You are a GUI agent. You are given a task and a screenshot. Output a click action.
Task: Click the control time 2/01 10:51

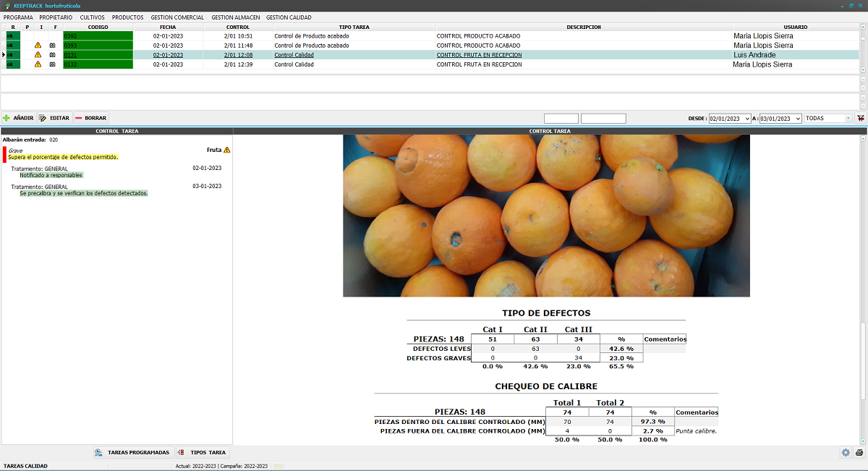tap(238, 35)
